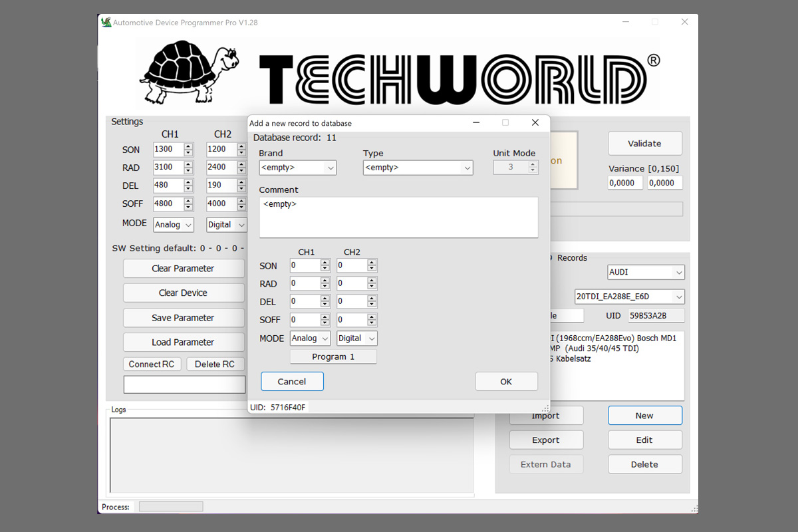Decrease dialog DEL CH1 with down arrow
This screenshot has height=532, width=798.
coord(325,305)
